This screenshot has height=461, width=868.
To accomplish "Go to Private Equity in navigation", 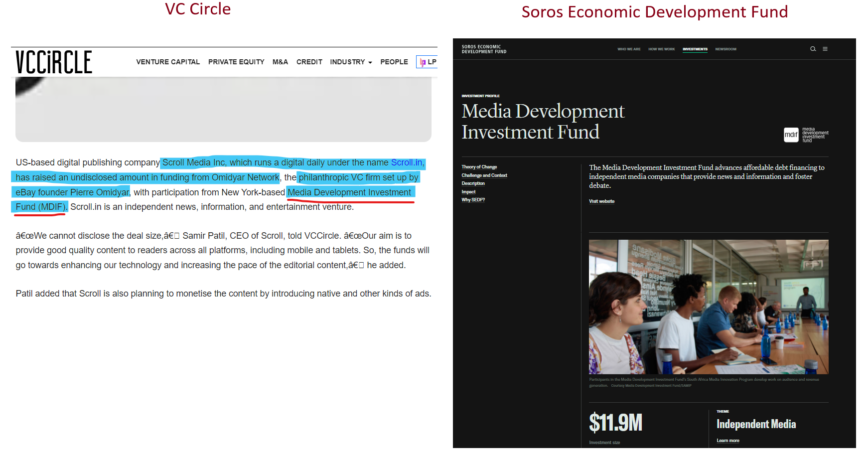I will (x=236, y=62).
